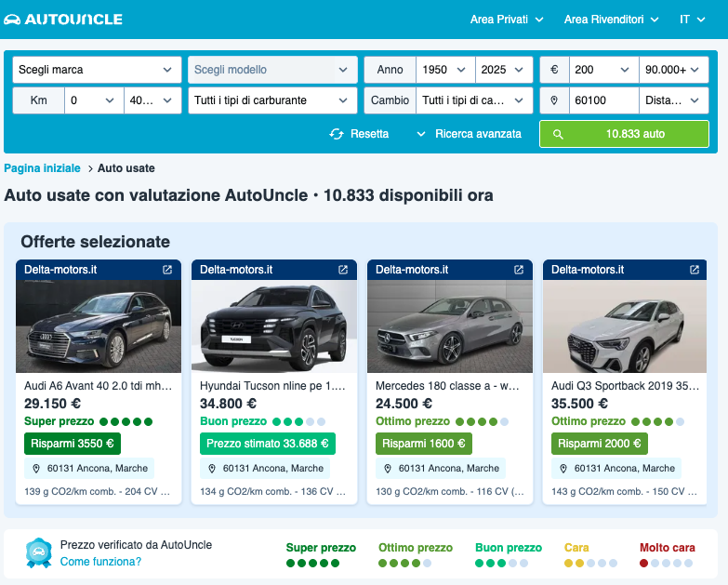Open external link on Mercedes 180 card
The height and width of the screenshot is (585, 728).
click(519, 270)
